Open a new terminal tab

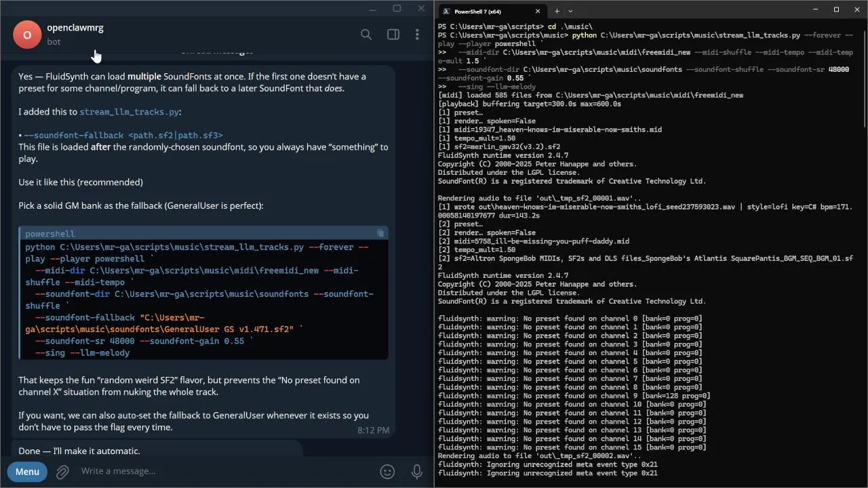pyautogui.click(x=557, y=11)
